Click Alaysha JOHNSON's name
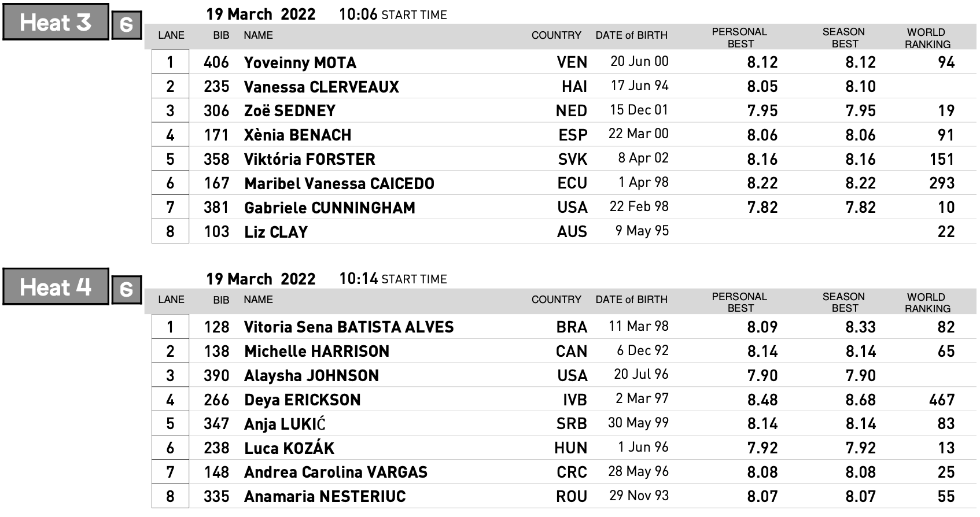The width and height of the screenshot is (980, 517). (x=311, y=376)
